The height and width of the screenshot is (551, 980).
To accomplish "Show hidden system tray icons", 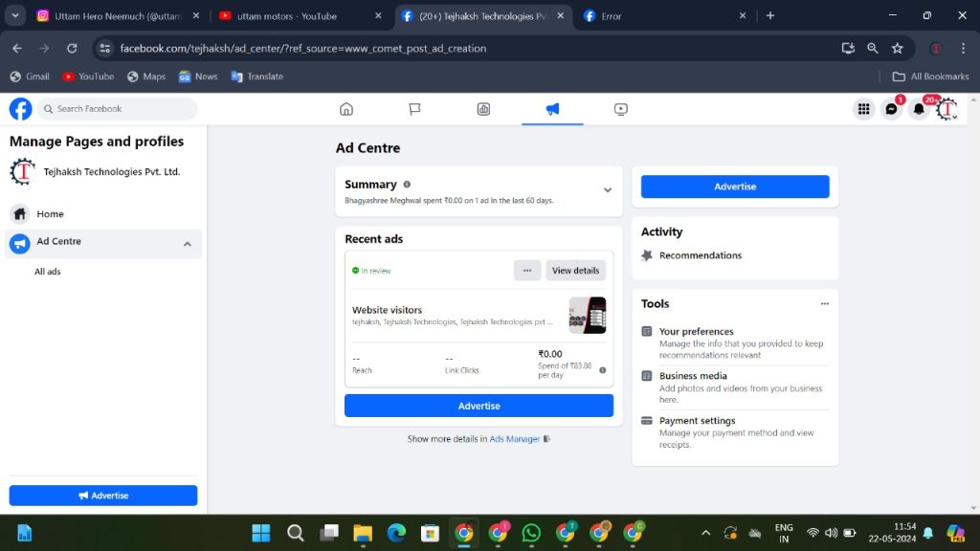I will [x=705, y=533].
